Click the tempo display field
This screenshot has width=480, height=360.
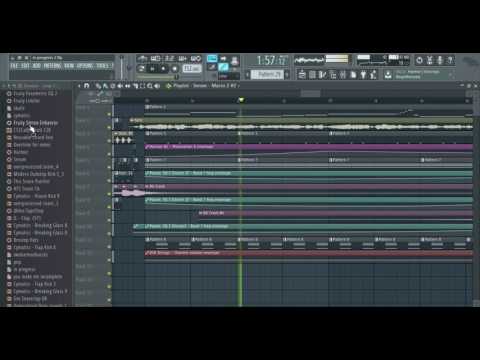point(191,69)
